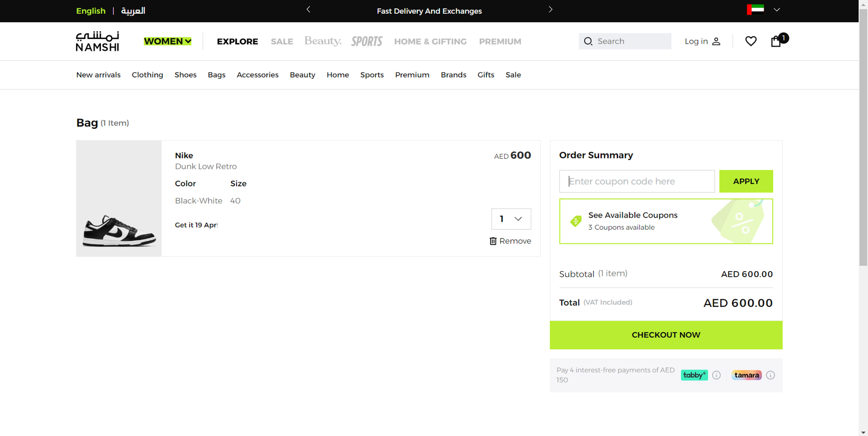Click the '3 Coupons available' text

pos(621,227)
